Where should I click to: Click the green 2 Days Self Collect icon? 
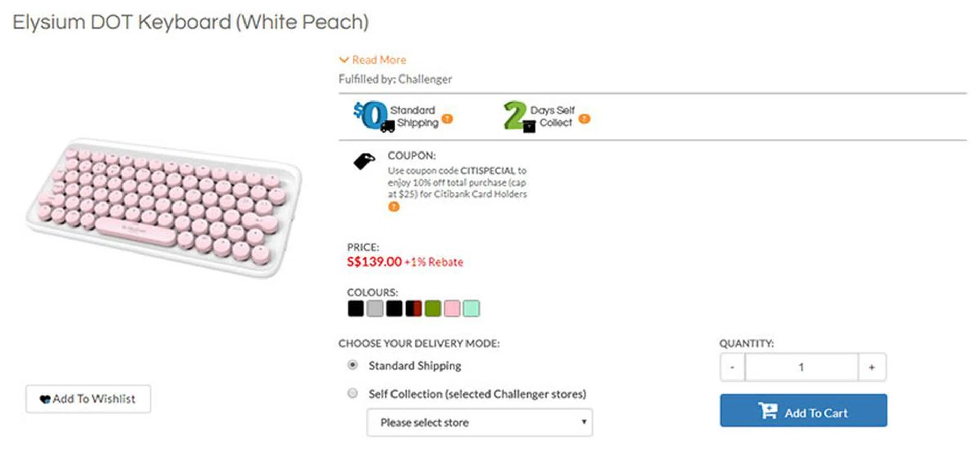tap(518, 116)
